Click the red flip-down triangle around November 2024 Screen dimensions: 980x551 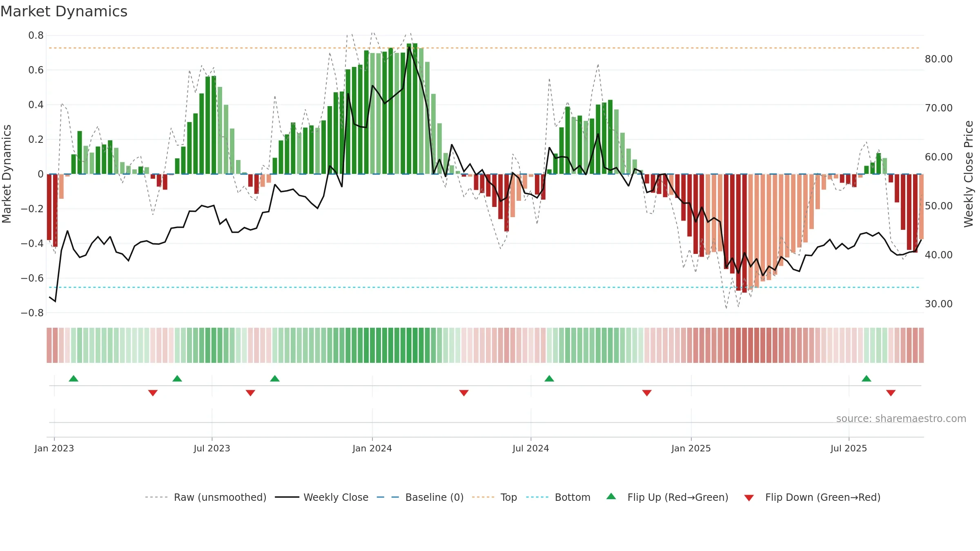point(647,393)
